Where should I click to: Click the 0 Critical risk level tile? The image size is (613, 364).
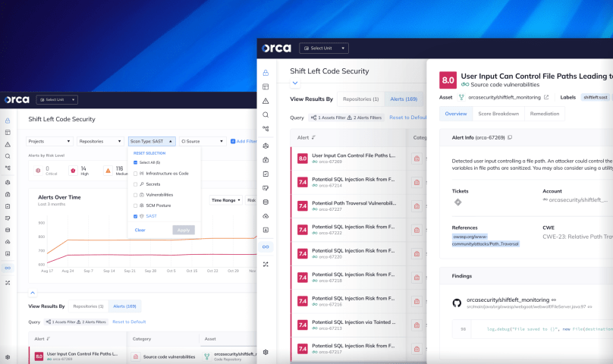click(x=46, y=171)
